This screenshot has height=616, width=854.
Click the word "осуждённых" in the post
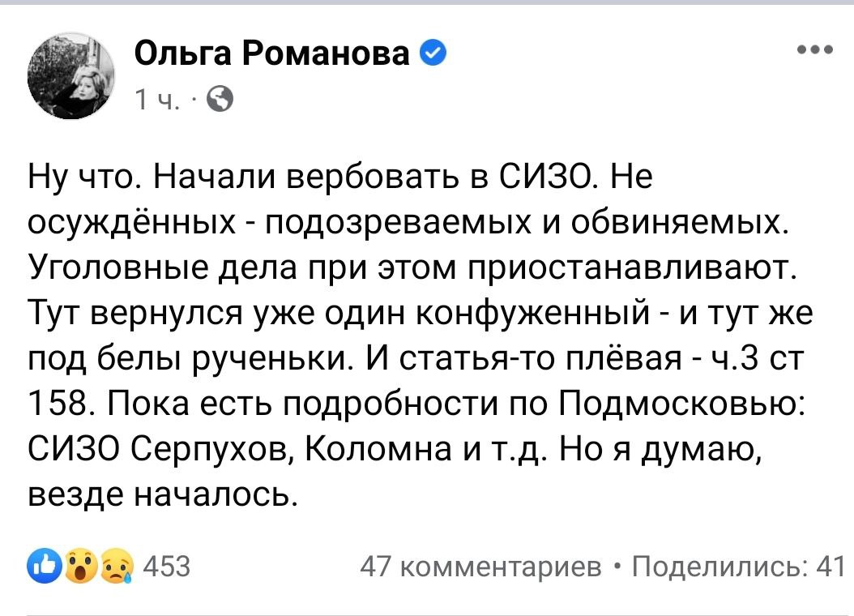pos(129,221)
